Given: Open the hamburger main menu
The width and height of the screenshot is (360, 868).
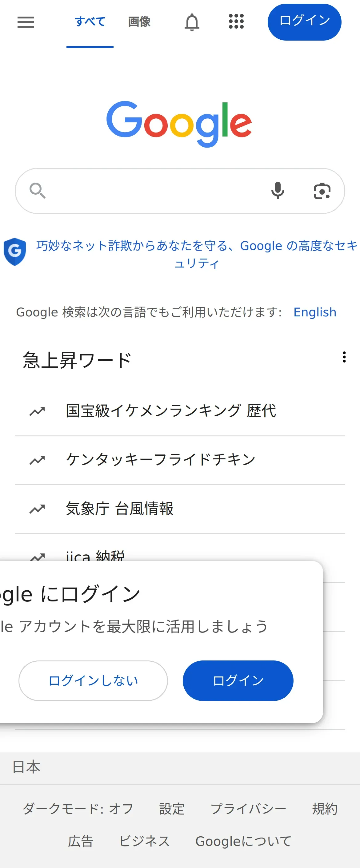Looking at the screenshot, I should pos(26,22).
